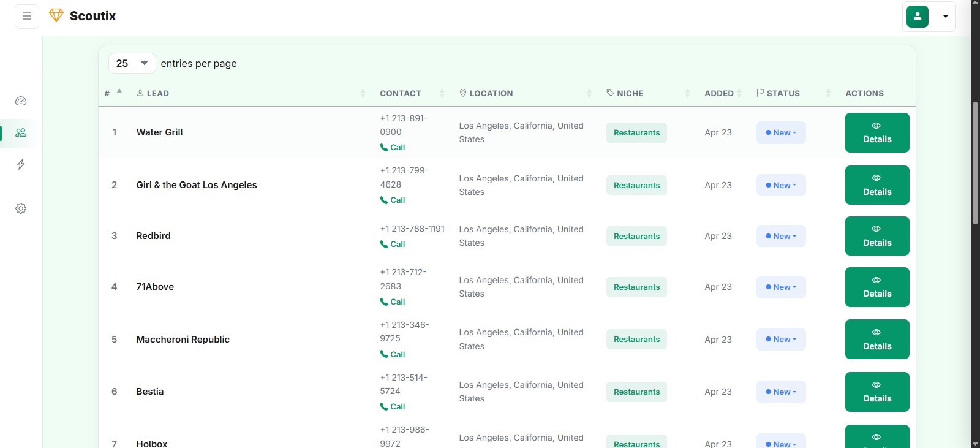Click Restaurants niche tag for 71Above
This screenshot has height=448, width=980.
(636, 287)
